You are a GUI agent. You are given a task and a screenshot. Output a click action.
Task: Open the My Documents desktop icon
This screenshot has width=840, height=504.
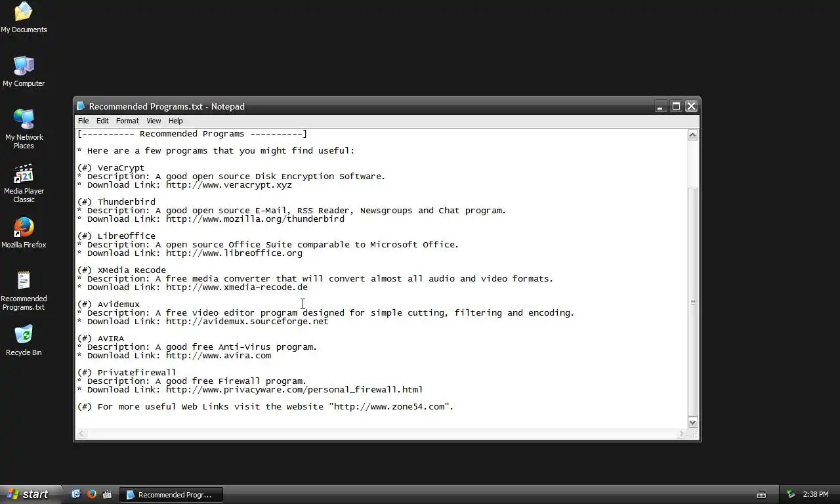point(24,17)
